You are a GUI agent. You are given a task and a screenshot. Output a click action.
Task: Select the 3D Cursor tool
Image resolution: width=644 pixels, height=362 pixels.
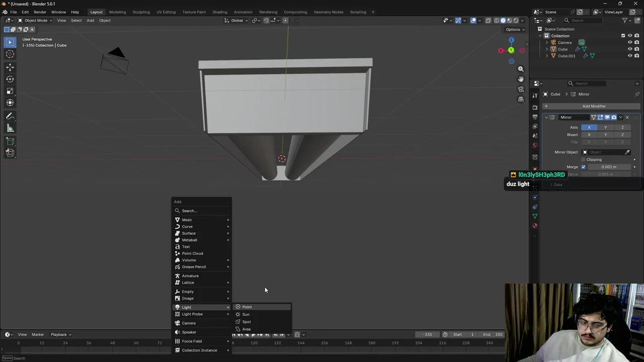pos(10,54)
